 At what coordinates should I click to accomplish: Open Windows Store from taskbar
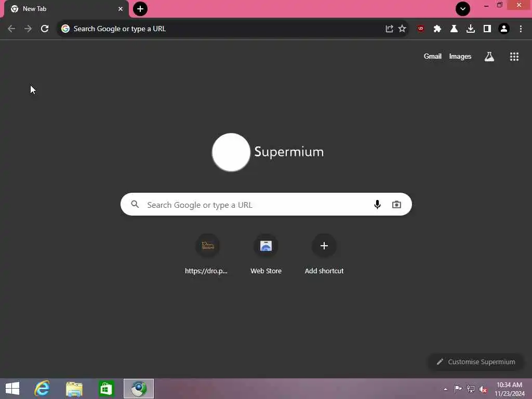tap(106, 389)
